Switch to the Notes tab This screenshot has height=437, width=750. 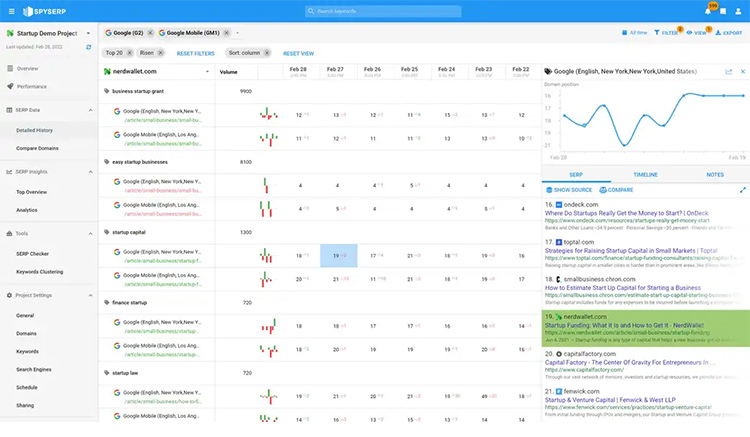714,174
